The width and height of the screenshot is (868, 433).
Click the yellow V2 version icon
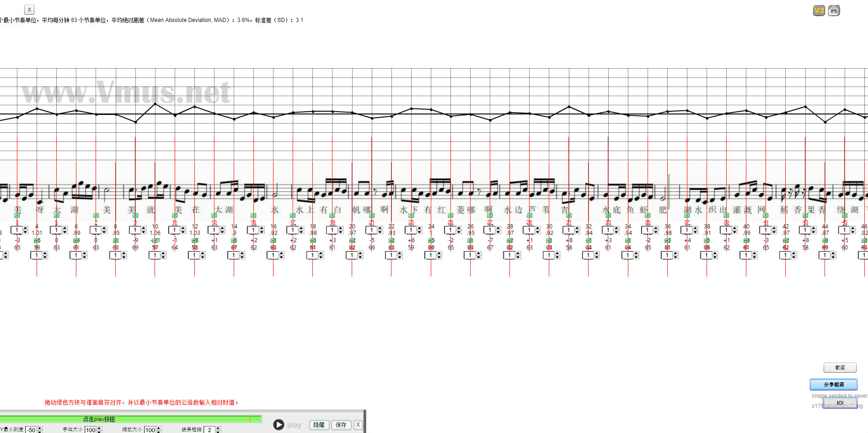point(819,11)
